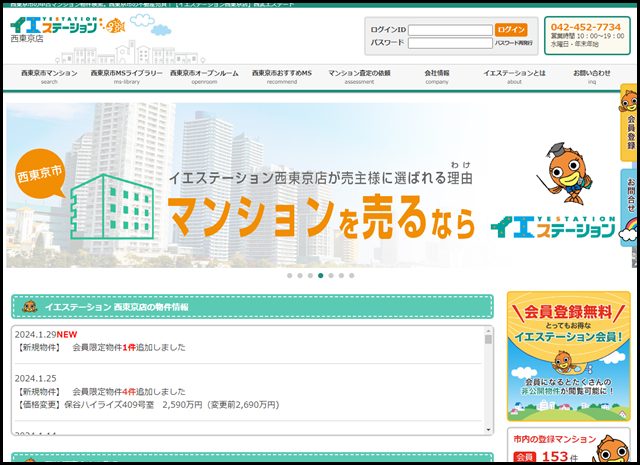Image resolution: width=640 pixels, height=465 pixels.
Task: Focus the パスワード input field
Action: (450, 43)
